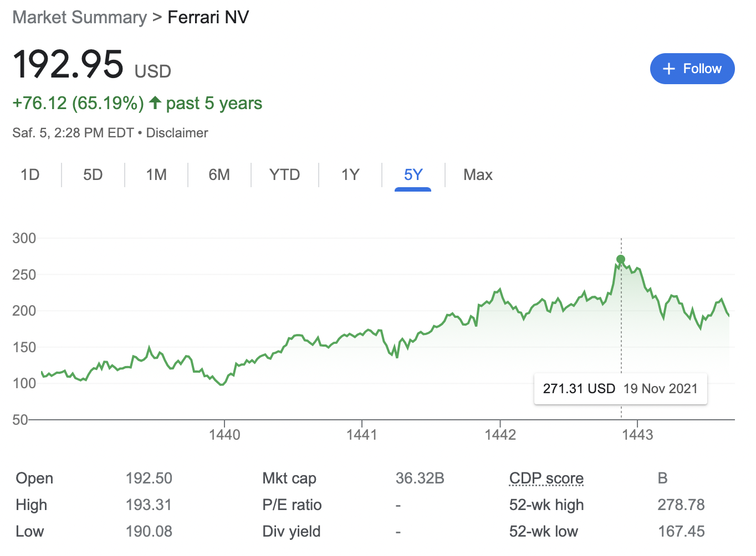Screen dimensions: 756x556
Task: Switch to the 1M chart range
Action: pyautogui.click(x=156, y=175)
